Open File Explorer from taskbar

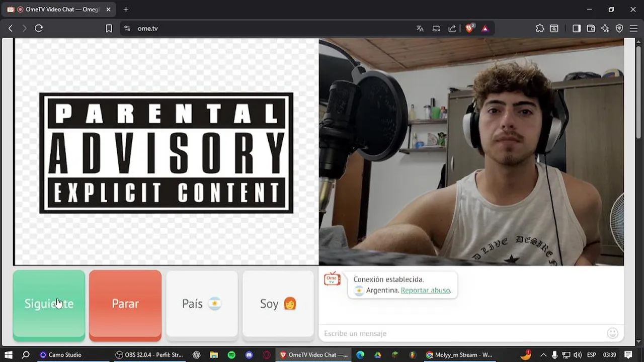coord(214,355)
